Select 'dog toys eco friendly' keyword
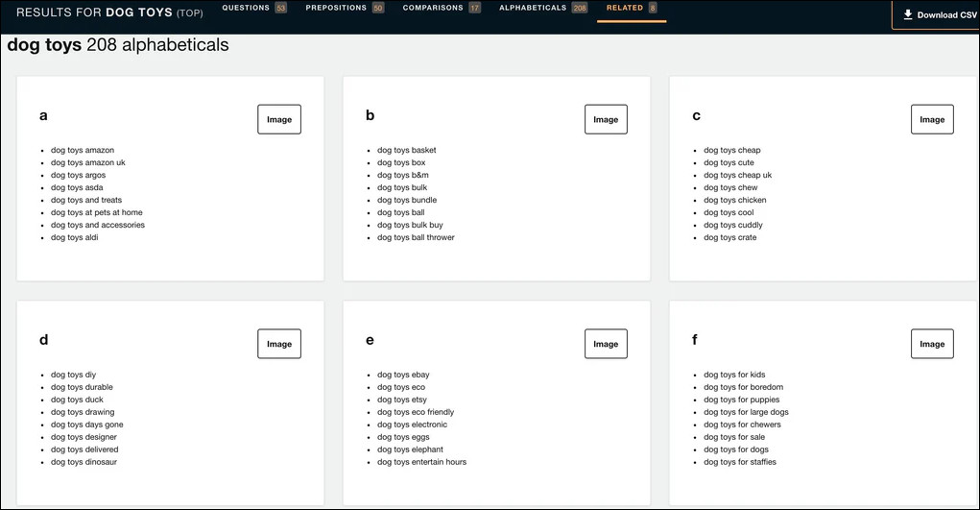 point(416,412)
